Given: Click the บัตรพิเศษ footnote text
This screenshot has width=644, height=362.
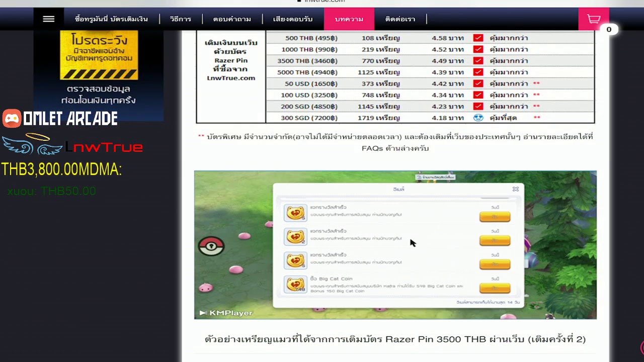Looking at the screenshot, I should (395, 142).
